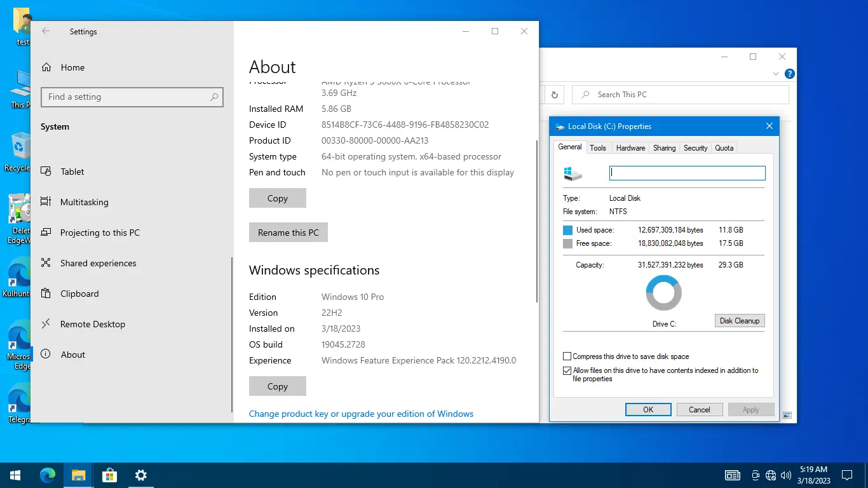Screen dimensions: 868x488
Task: Open Change product key link in Settings
Action: point(361,414)
